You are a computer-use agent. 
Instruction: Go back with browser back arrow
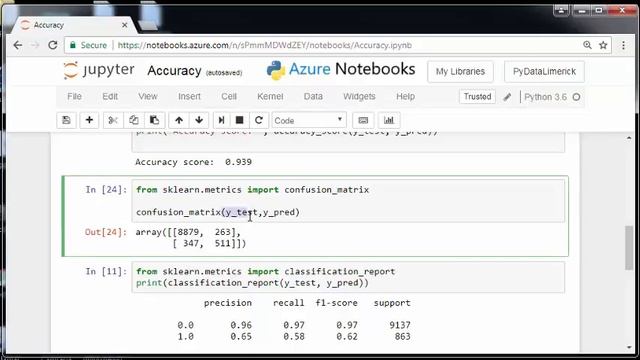click(18, 45)
